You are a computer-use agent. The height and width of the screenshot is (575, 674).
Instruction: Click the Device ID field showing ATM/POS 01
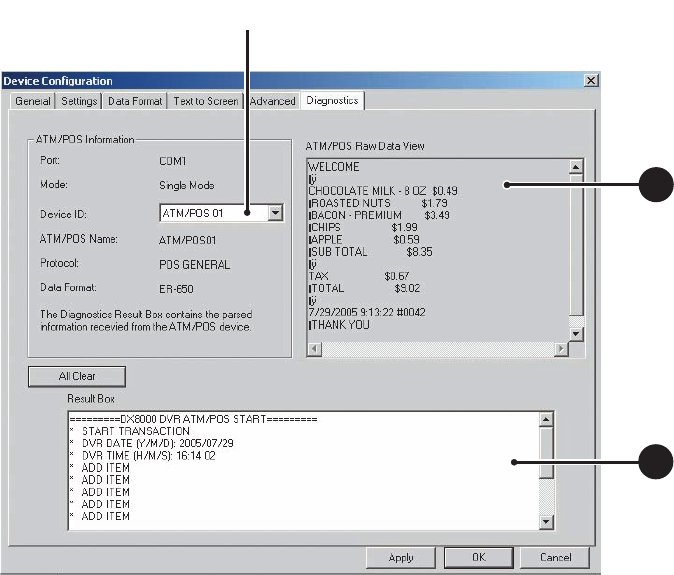pyautogui.click(x=212, y=213)
